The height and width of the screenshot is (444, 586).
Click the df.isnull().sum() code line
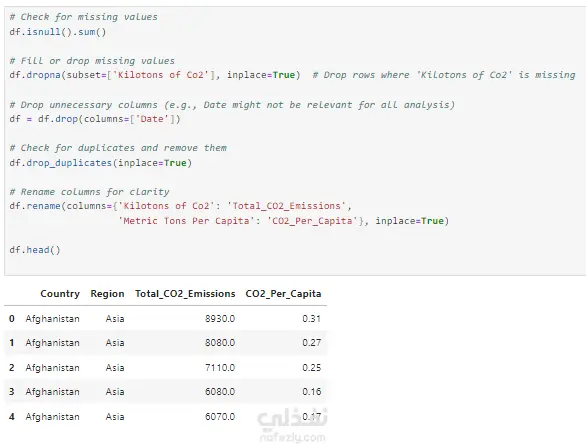pyautogui.click(x=58, y=32)
